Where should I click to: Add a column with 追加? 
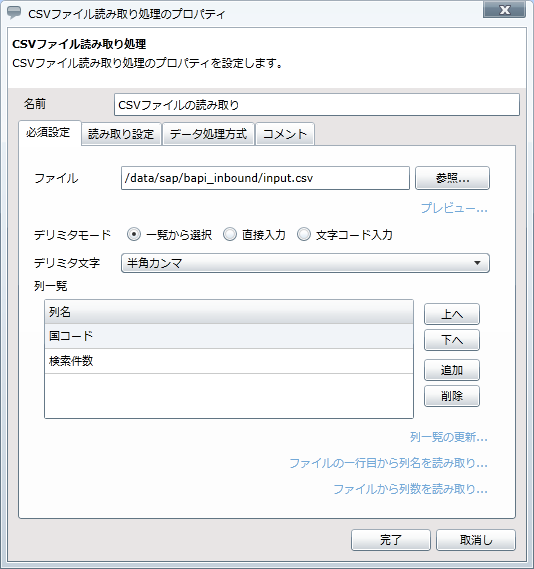click(452, 370)
